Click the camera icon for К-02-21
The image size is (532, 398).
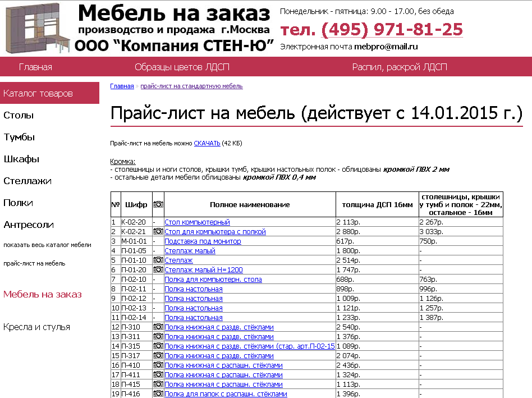158,231
